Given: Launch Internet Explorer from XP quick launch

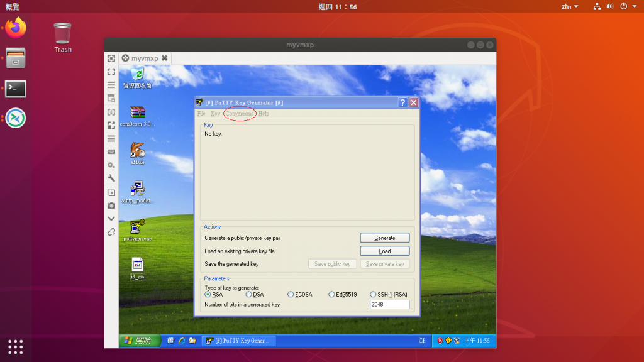Looking at the screenshot, I should coord(182,341).
